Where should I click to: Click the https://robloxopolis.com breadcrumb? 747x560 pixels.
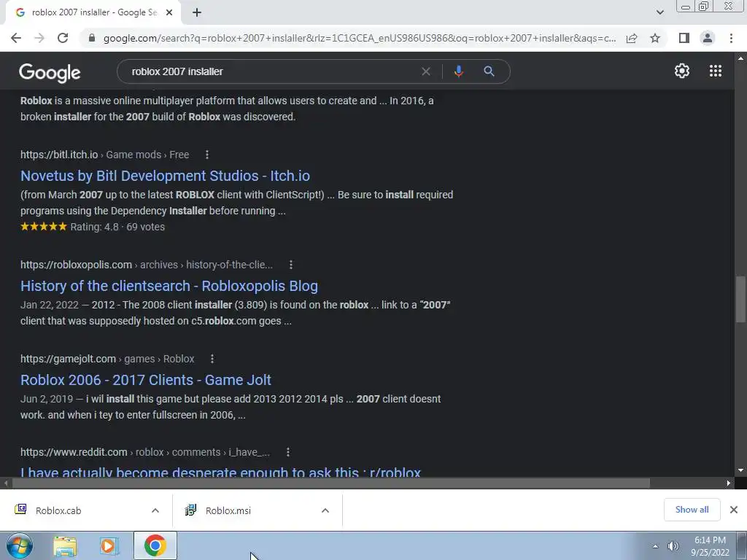pyautogui.click(x=76, y=265)
